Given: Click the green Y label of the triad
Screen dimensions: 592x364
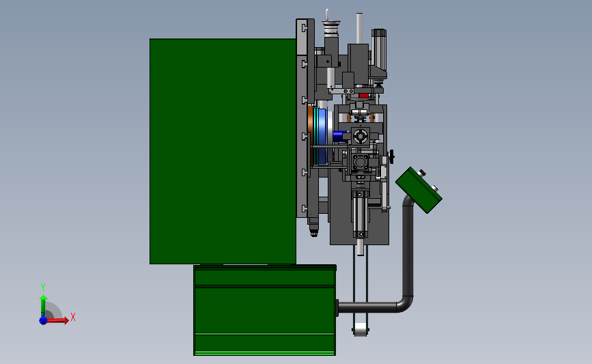Looking at the screenshot, I should point(42,288).
